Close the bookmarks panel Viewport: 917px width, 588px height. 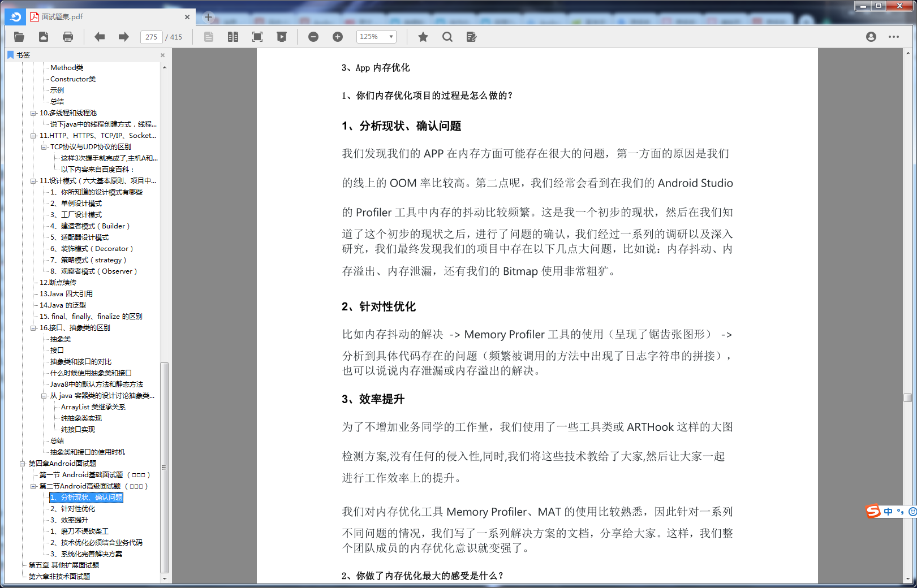[x=162, y=55]
